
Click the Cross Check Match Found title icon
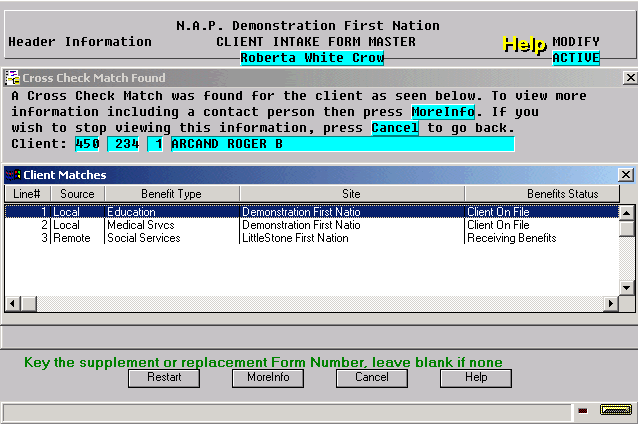(x=13, y=77)
